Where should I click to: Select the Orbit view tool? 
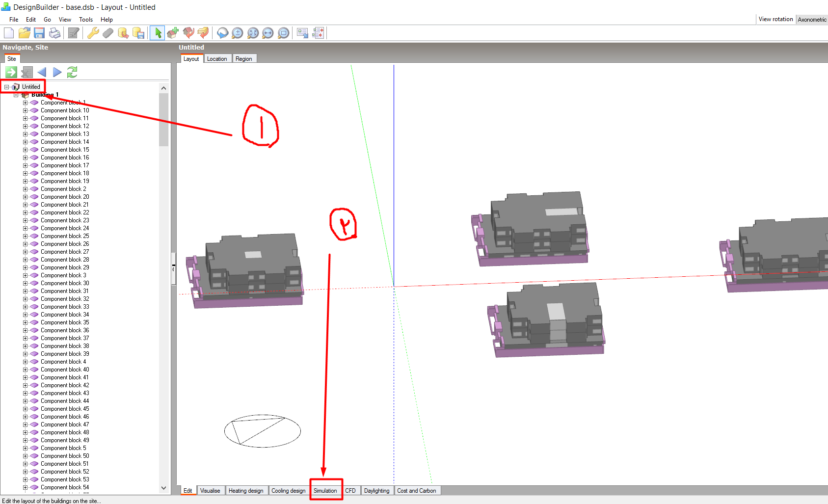[x=222, y=33]
